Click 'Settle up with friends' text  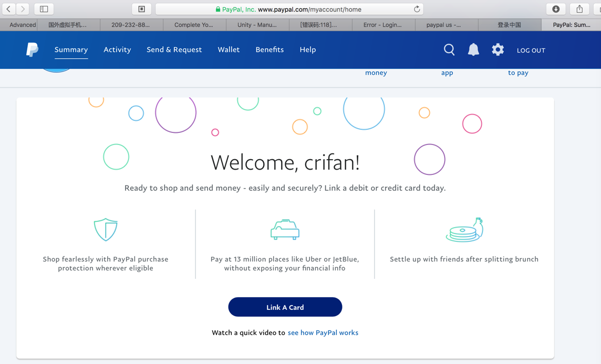tap(464, 259)
